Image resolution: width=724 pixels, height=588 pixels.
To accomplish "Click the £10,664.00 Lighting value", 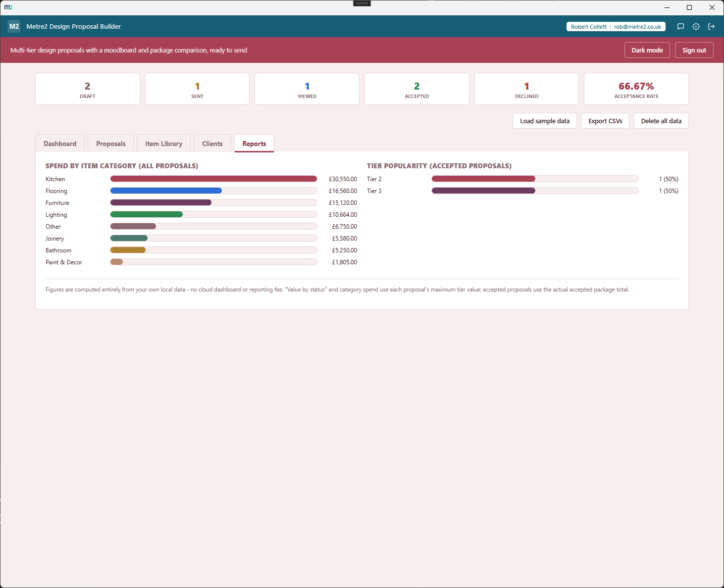I will click(343, 215).
